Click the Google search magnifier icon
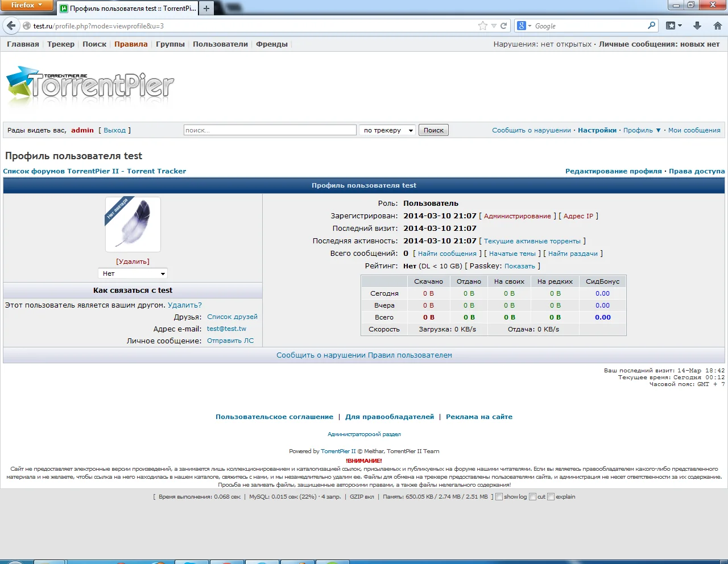The width and height of the screenshot is (728, 564). (x=652, y=26)
